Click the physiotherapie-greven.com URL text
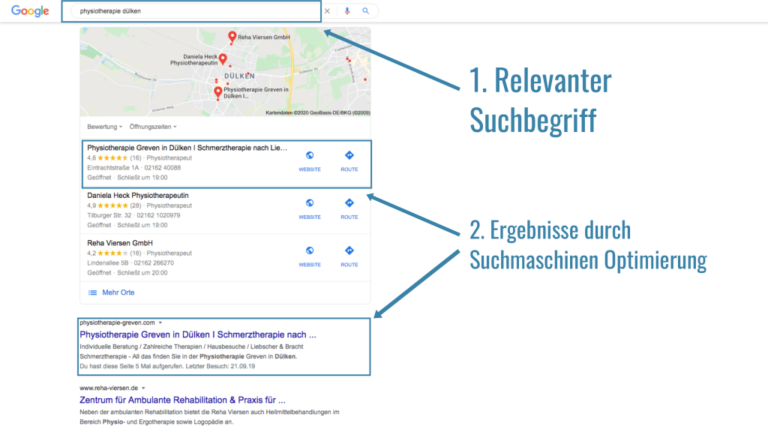The width and height of the screenshot is (768, 432). (117, 323)
